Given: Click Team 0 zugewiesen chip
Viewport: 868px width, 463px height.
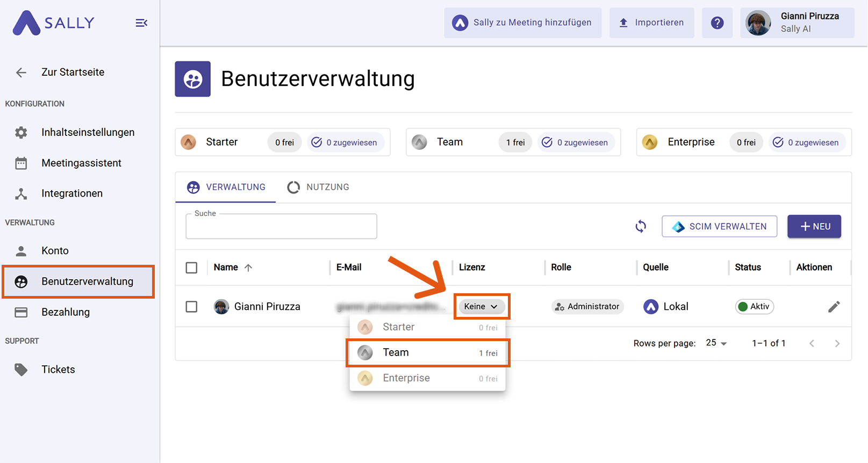Looking at the screenshot, I should pyautogui.click(x=576, y=142).
